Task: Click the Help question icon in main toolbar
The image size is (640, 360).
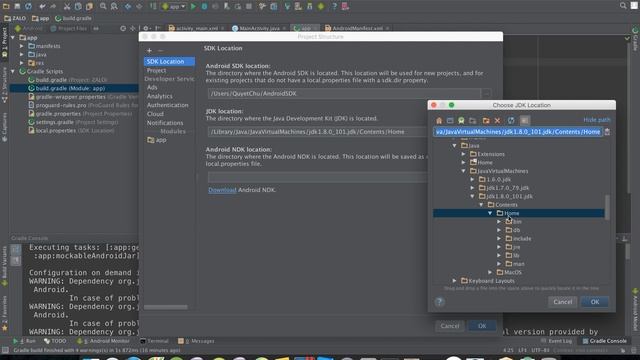Action: pos(334,6)
